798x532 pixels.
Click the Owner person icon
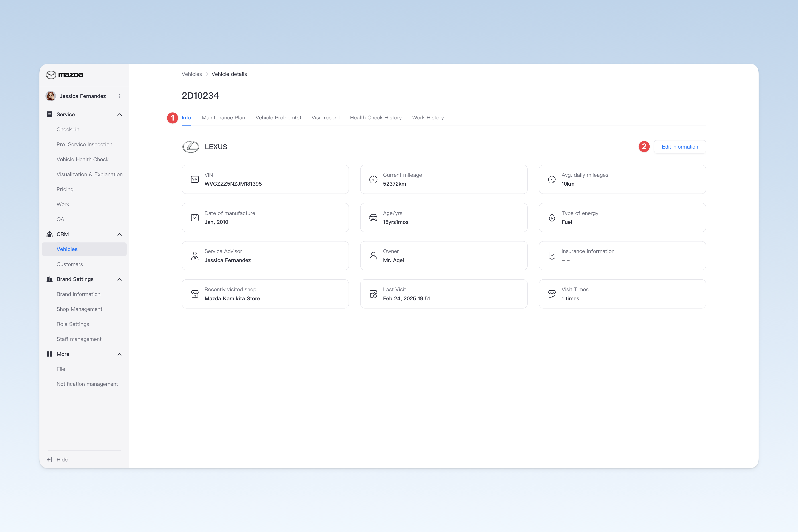pos(373,256)
